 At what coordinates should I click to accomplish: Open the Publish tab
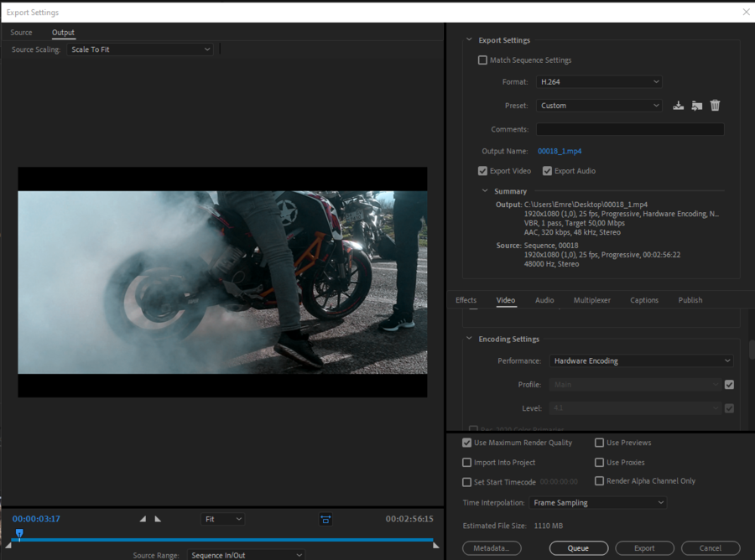(x=690, y=300)
